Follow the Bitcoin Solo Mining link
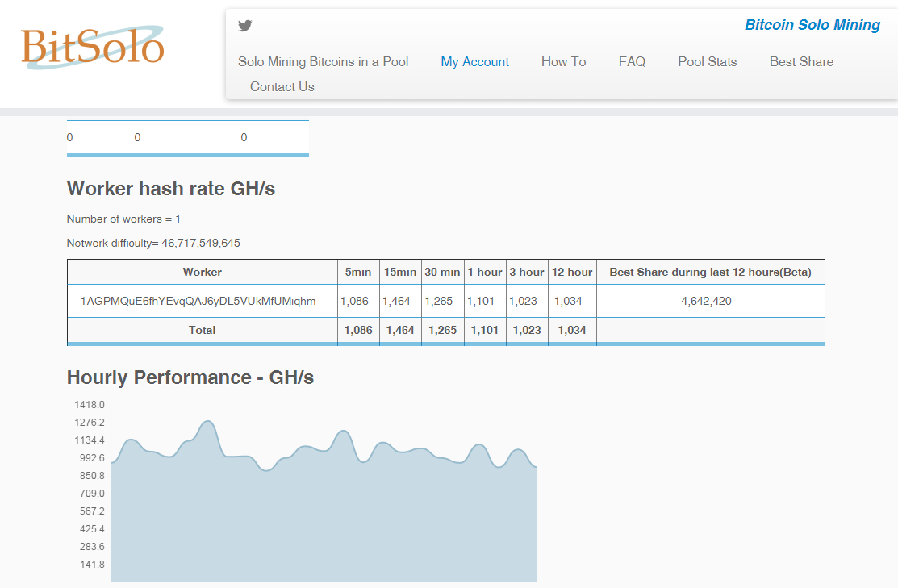 click(812, 25)
